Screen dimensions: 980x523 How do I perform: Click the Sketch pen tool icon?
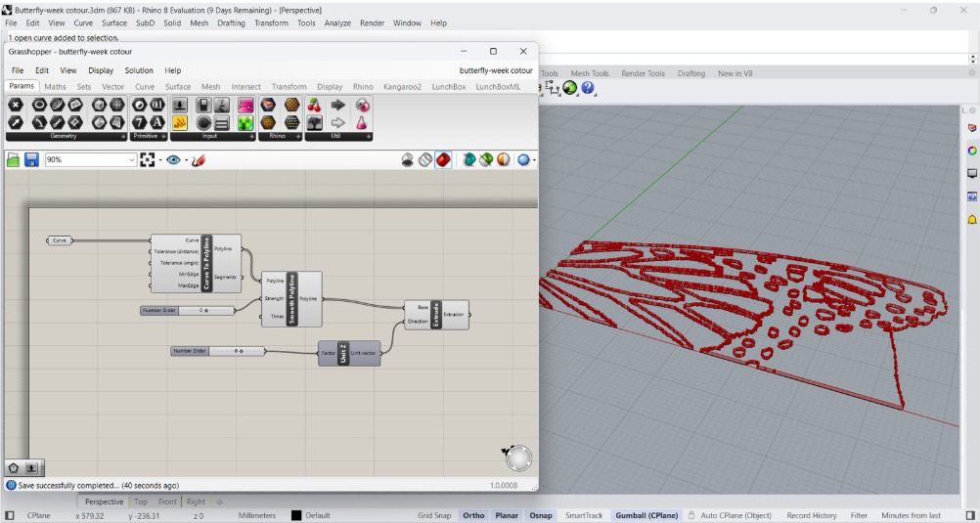click(200, 160)
